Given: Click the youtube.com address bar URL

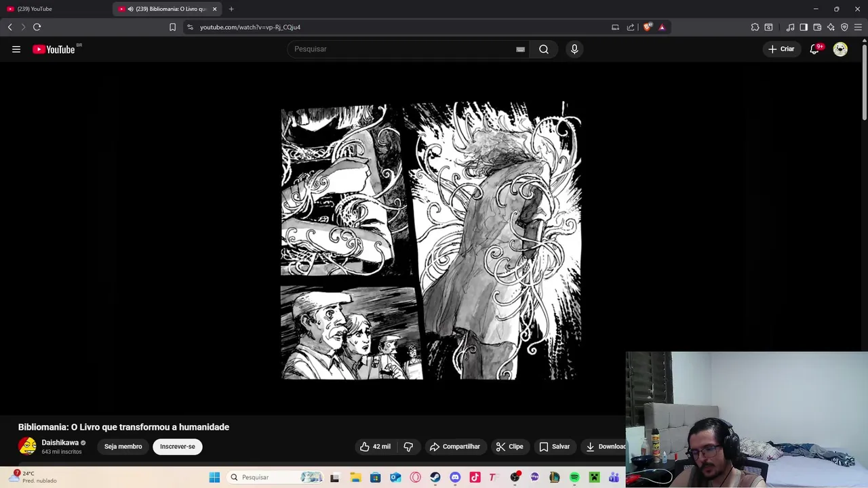Looking at the screenshot, I should click(250, 27).
